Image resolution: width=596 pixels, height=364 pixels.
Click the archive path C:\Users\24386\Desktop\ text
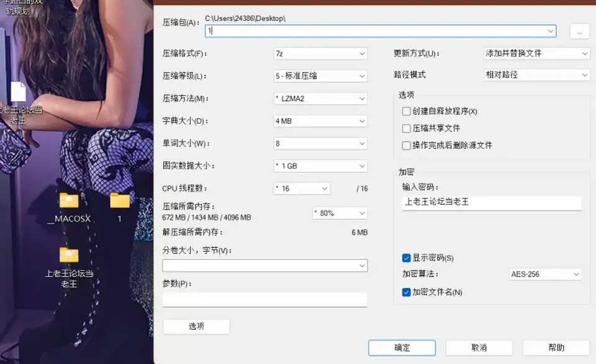tap(245, 18)
